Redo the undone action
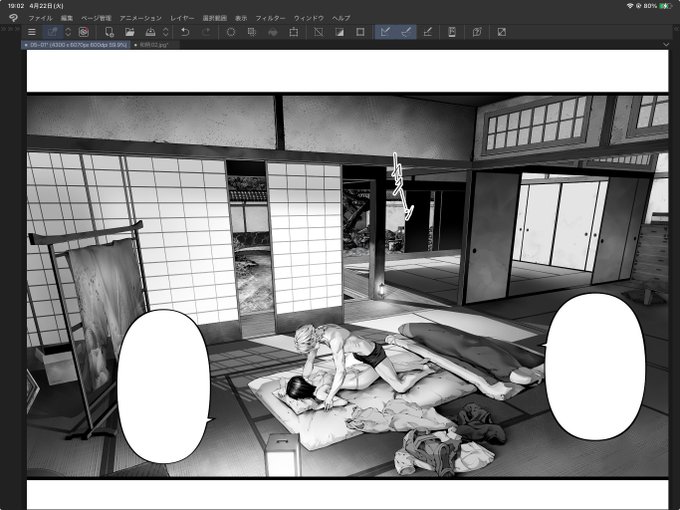This screenshot has width=680, height=510. click(x=206, y=32)
